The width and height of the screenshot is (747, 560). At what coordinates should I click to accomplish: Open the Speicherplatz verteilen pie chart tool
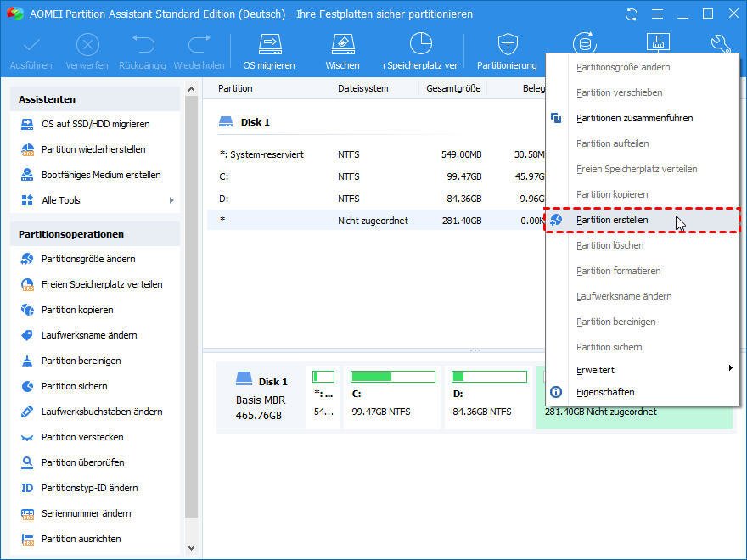(420, 52)
